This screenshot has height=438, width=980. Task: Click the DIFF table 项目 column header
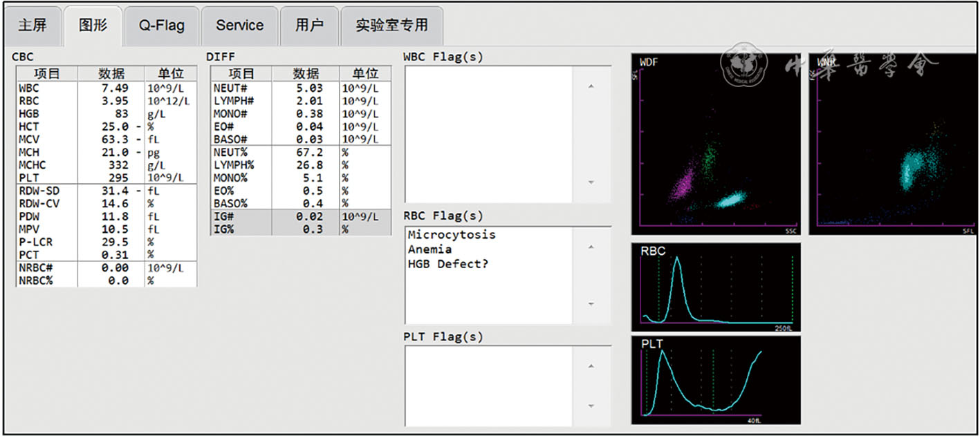click(x=241, y=73)
